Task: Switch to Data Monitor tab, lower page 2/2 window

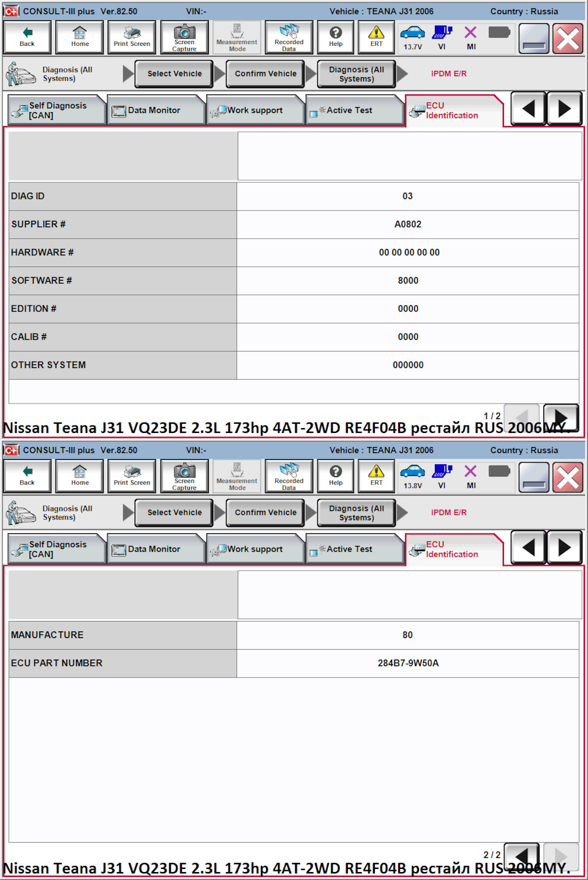Action: point(156,549)
